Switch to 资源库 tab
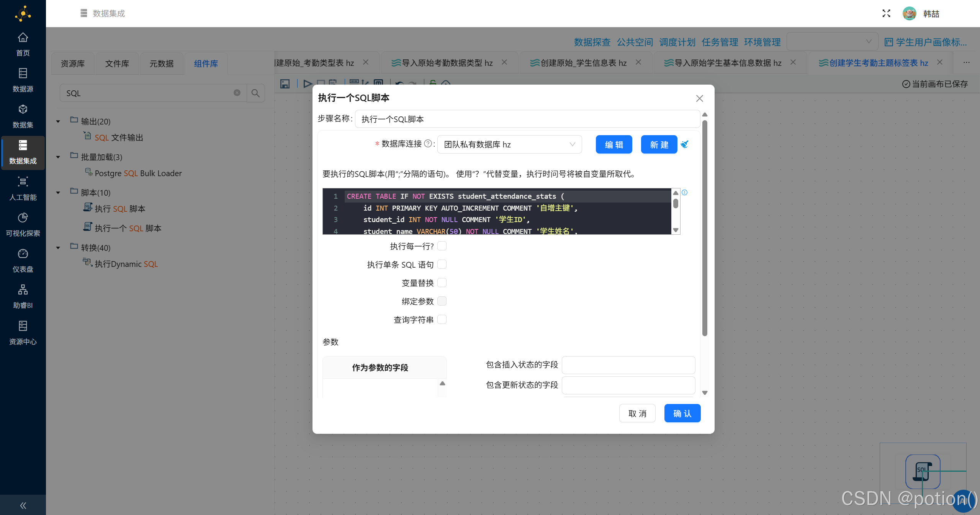980x515 pixels. point(73,64)
